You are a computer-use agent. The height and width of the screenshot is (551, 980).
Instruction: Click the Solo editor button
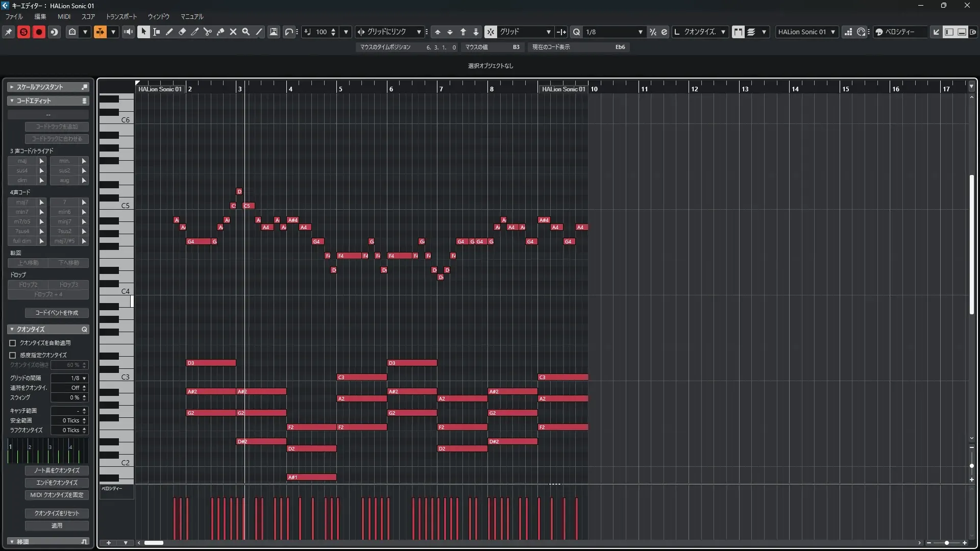(23, 32)
